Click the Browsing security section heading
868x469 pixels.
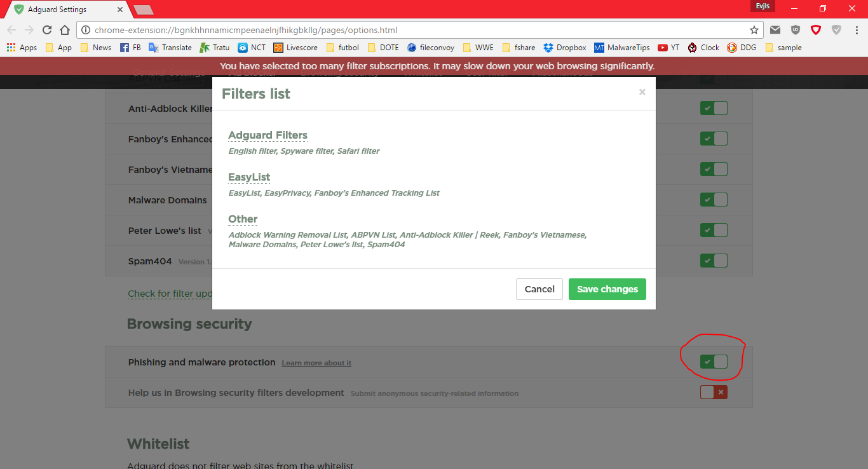pyautogui.click(x=189, y=324)
